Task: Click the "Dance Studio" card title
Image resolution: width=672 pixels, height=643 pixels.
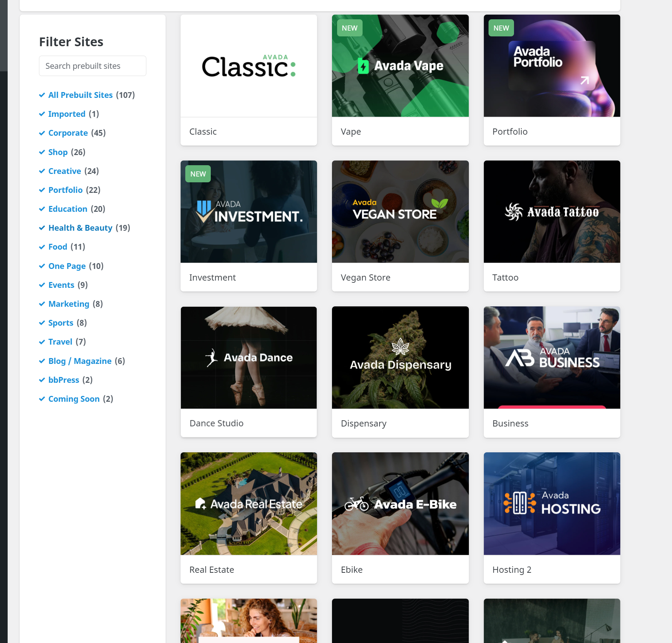Action: (x=217, y=423)
